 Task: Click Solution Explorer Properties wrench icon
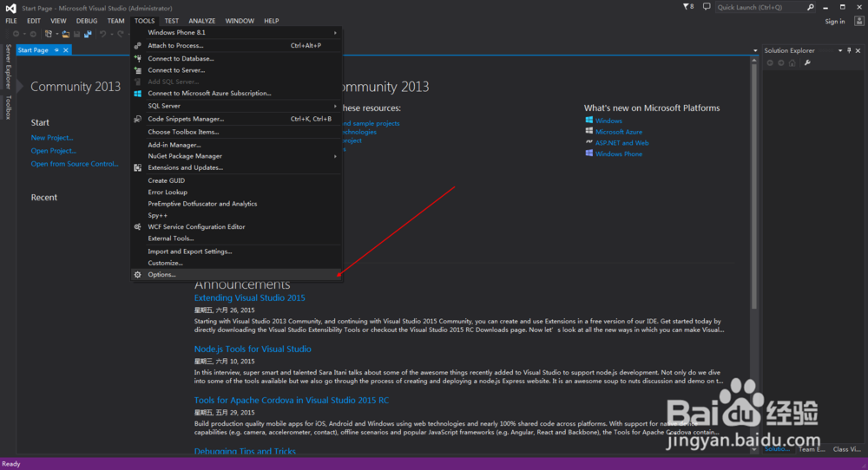807,63
